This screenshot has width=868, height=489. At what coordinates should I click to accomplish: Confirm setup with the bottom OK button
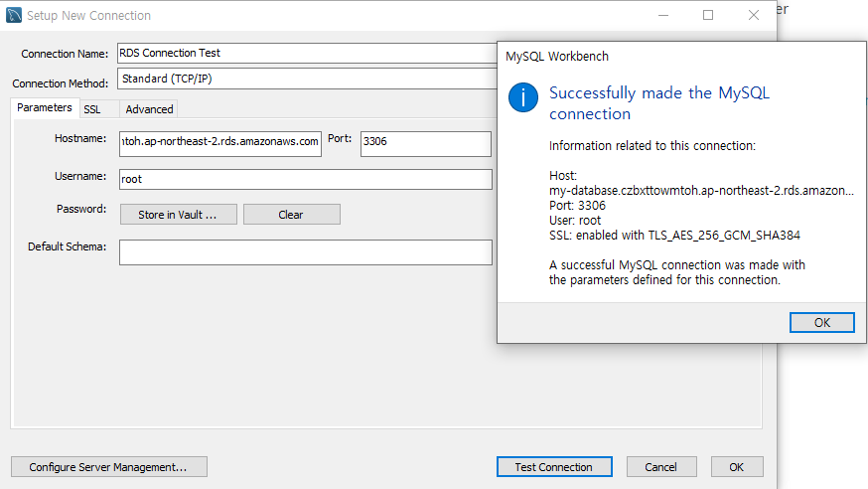(736, 467)
